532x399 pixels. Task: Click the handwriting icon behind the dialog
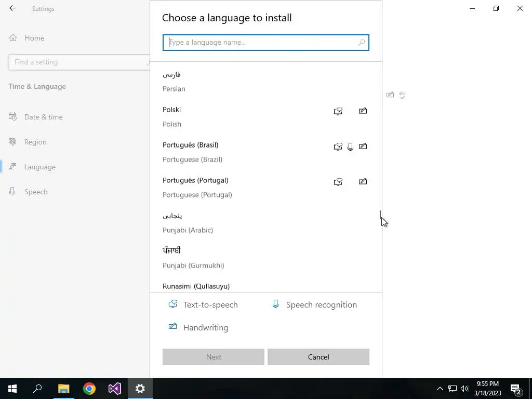(390, 95)
